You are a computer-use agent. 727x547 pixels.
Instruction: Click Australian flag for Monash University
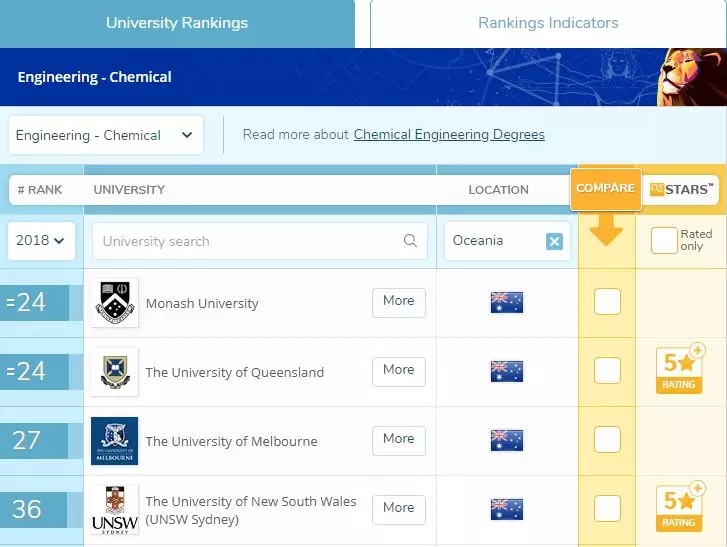[506, 303]
